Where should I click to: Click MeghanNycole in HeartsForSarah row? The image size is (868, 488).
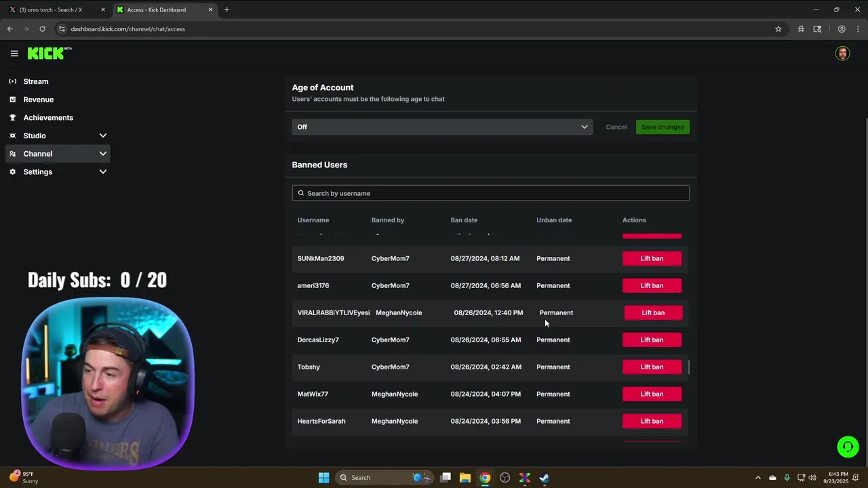[395, 421]
